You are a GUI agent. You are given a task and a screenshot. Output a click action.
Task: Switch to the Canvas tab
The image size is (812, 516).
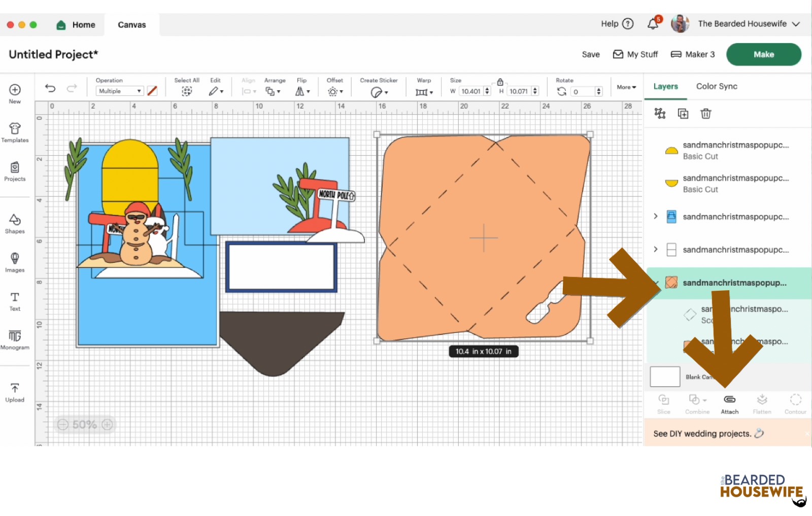pyautogui.click(x=132, y=25)
